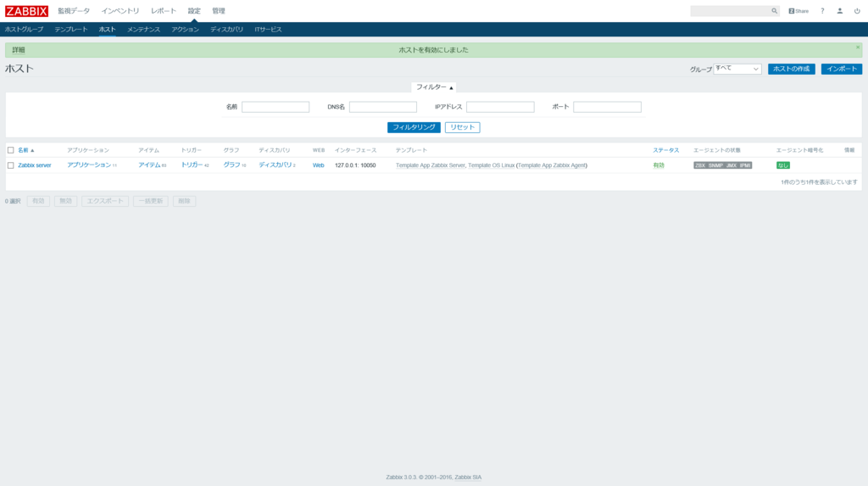This screenshot has height=486, width=868.
Task: Click the 一括更新 bulk button
Action: click(x=151, y=201)
